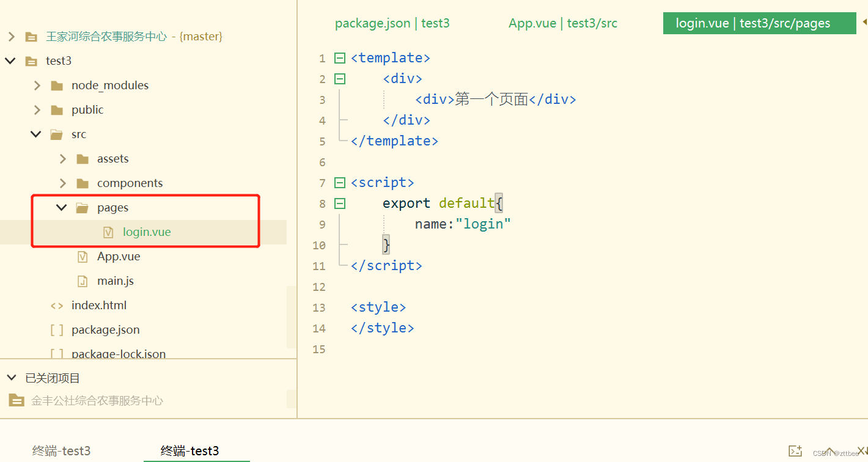
Task: Click the index.html code file icon
Action: (x=57, y=306)
